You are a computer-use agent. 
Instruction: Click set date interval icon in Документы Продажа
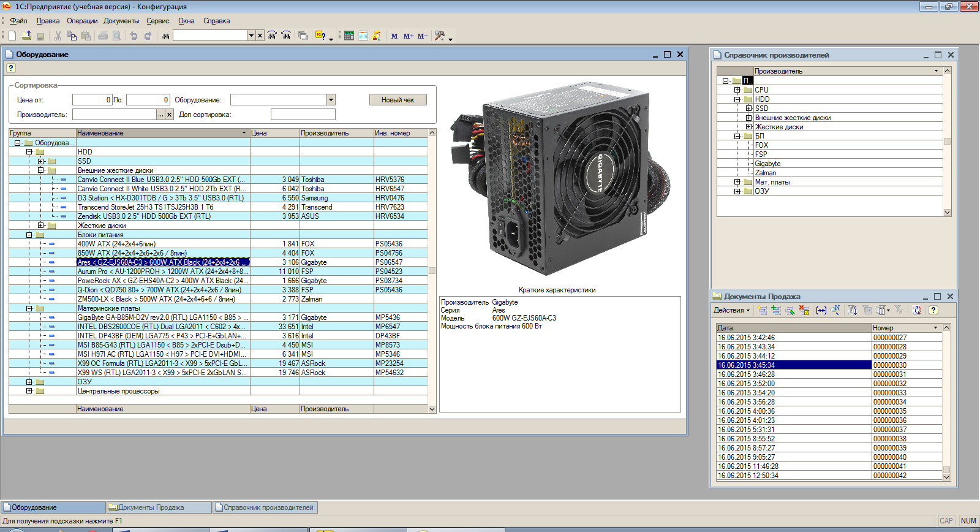pos(821,310)
